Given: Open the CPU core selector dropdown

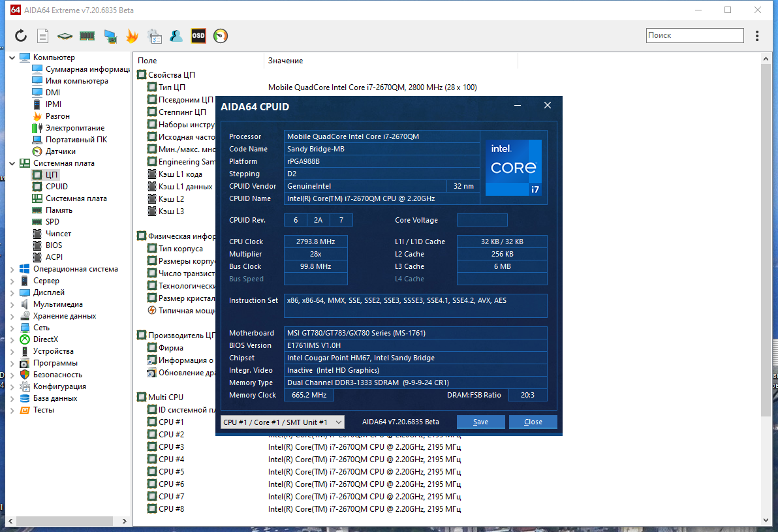Looking at the screenshot, I should point(283,422).
